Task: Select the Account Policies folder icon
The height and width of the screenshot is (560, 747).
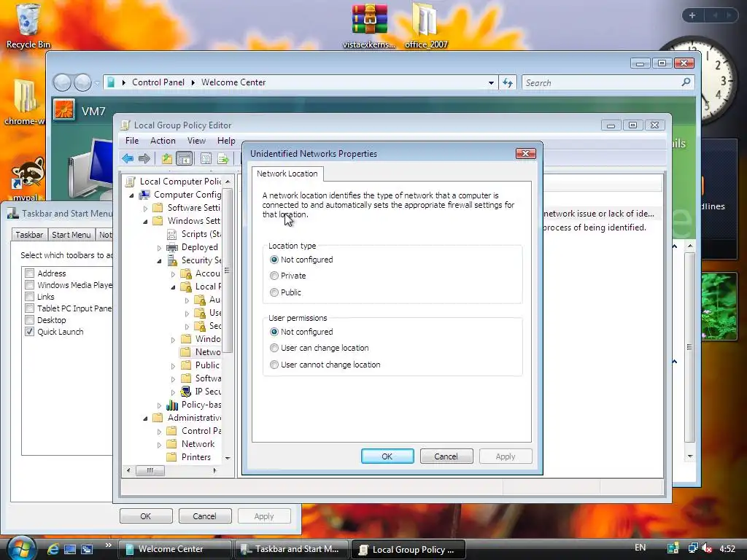Action: click(186, 274)
